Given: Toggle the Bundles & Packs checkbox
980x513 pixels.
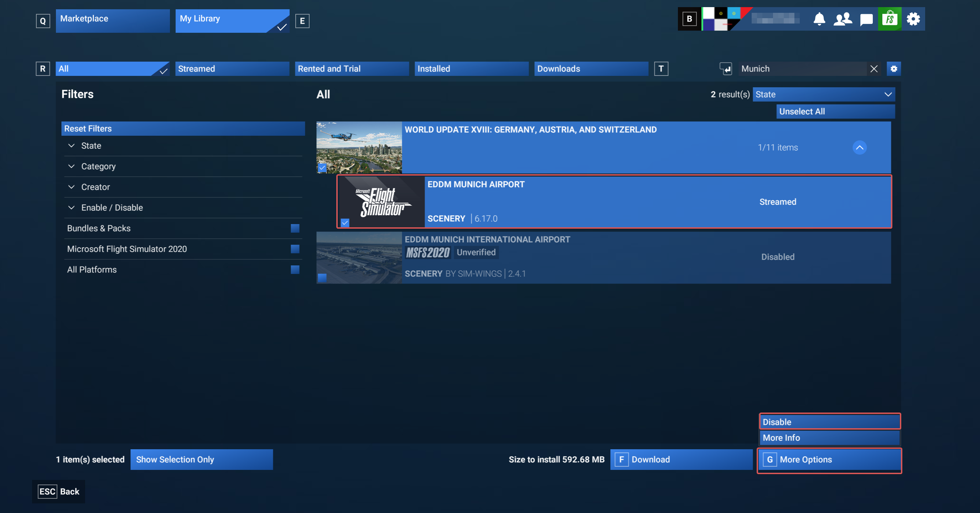Looking at the screenshot, I should 295,228.
